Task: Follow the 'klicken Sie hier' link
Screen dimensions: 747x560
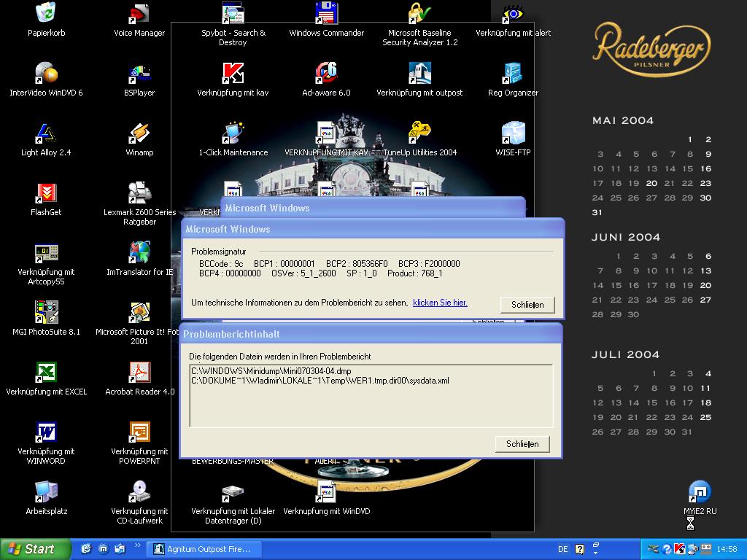Action: click(x=440, y=303)
